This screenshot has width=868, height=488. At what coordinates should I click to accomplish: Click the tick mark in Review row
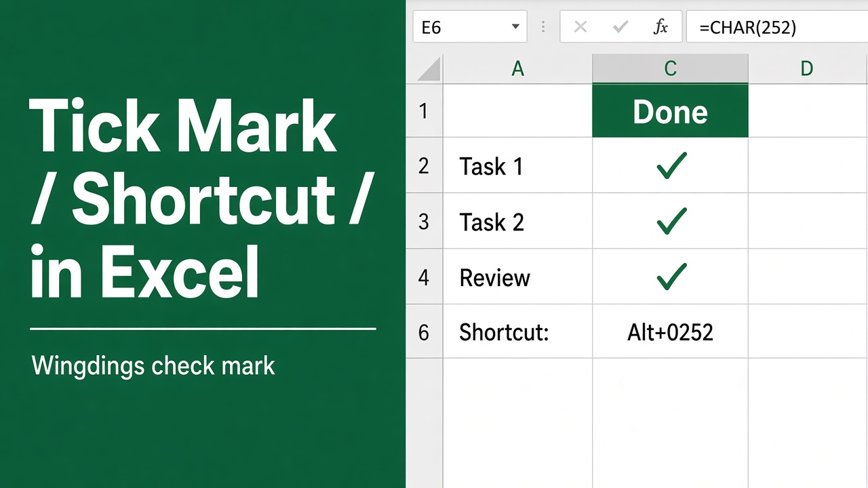(671, 277)
